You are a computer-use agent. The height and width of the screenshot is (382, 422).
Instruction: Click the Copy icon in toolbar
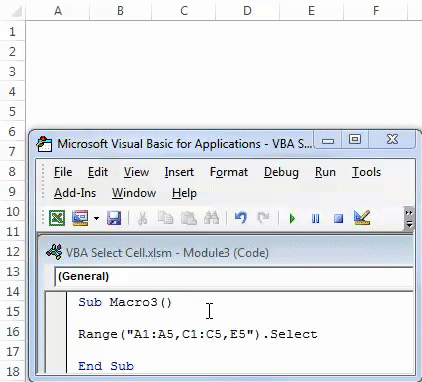tap(165, 218)
